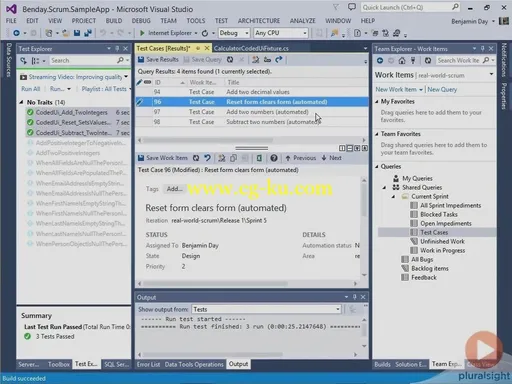Switch to the Toolbox tab
The height and width of the screenshot is (384, 512).
click(x=59, y=364)
